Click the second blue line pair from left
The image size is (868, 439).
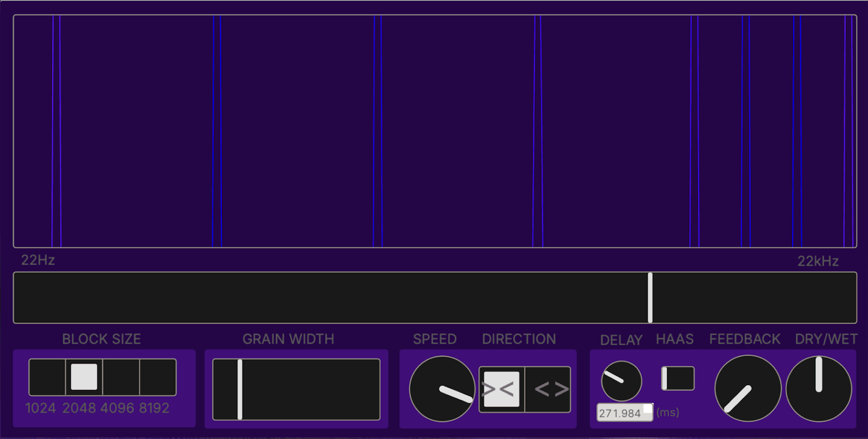coord(217,131)
